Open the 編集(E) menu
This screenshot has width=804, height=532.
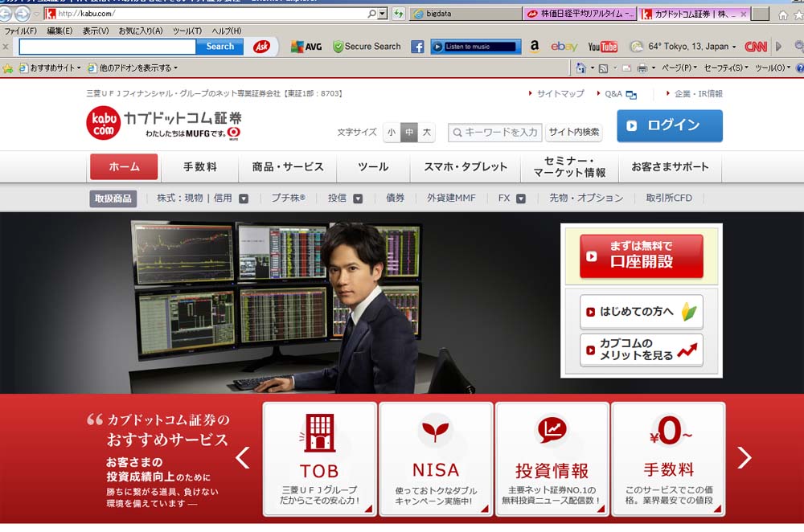(59, 31)
